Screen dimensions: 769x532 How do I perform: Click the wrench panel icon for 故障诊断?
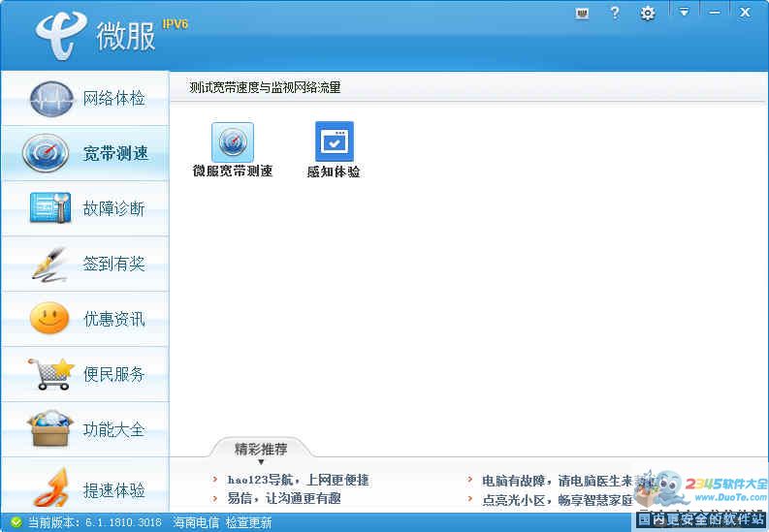pyautogui.click(x=50, y=207)
